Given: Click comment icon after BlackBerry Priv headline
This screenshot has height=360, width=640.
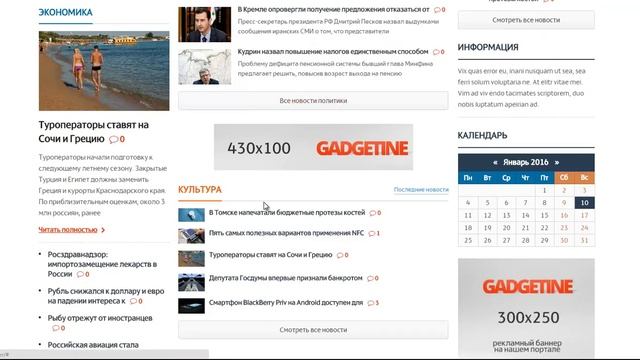Looking at the screenshot, I should pos(371,303).
